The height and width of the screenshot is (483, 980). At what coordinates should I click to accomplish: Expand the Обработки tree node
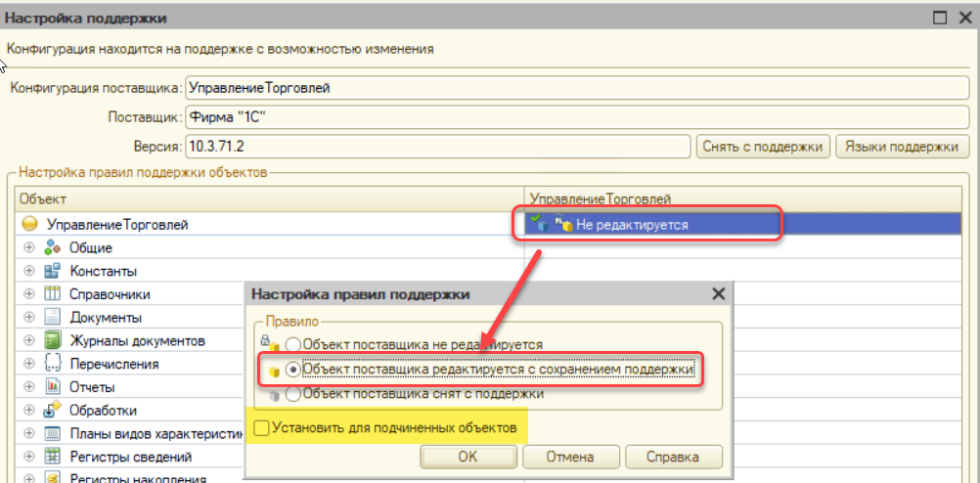[28, 410]
